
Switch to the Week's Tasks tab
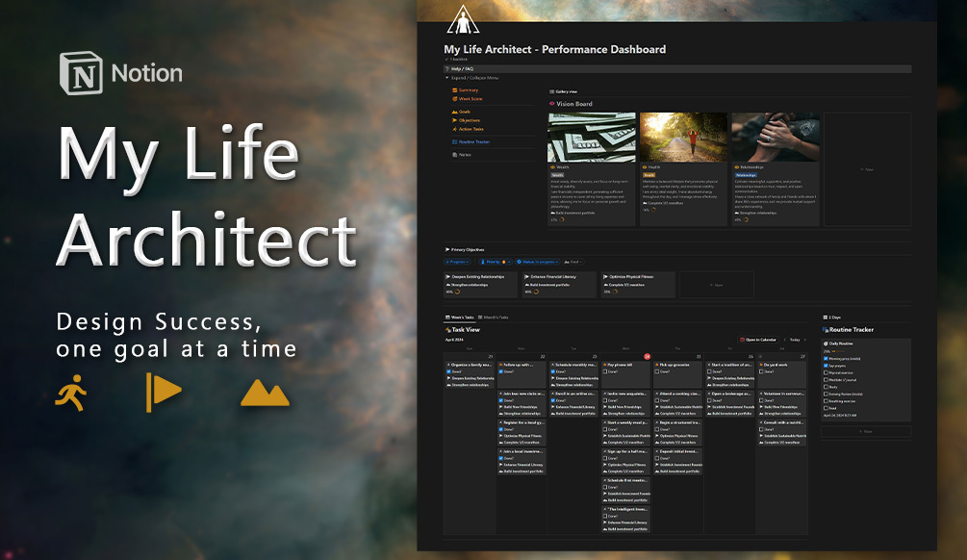pyautogui.click(x=460, y=317)
